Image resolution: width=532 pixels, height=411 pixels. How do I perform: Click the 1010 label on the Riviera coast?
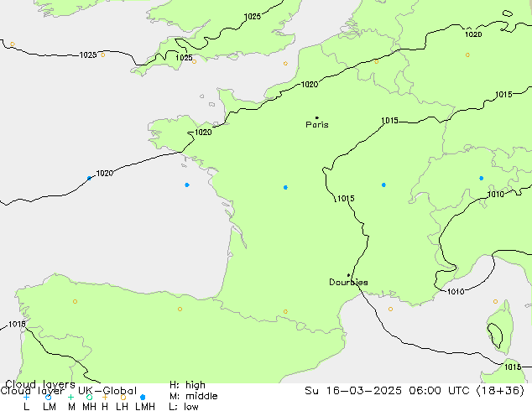(x=456, y=292)
